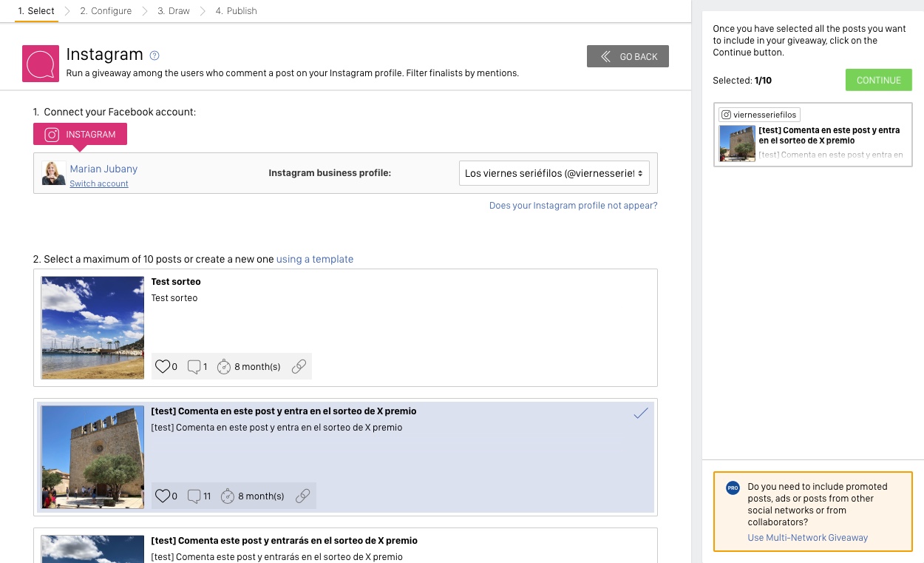Click the pink Instagram speech bubble logo
The width and height of the screenshot is (924, 563).
pyautogui.click(x=41, y=64)
